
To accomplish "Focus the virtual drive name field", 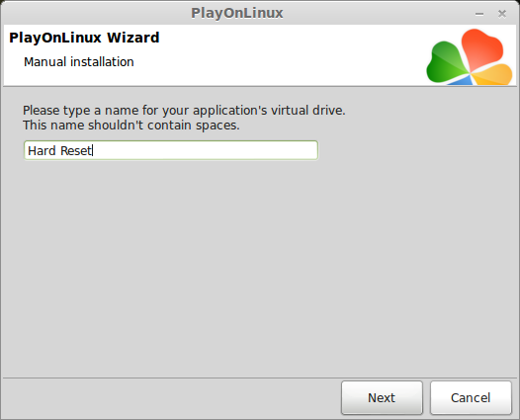I will tap(171, 150).
